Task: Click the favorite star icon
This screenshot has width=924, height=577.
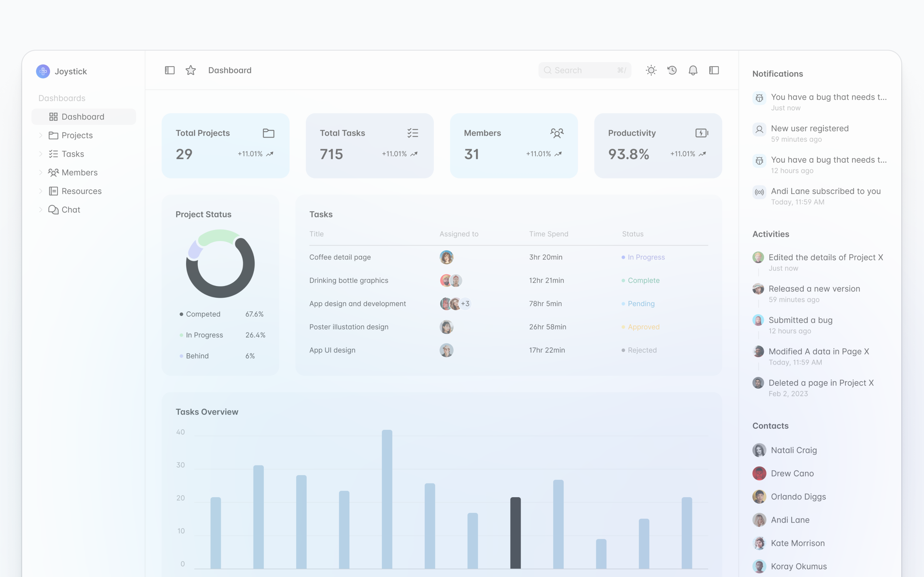Action: pyautogui.click(x=191, y=70)
